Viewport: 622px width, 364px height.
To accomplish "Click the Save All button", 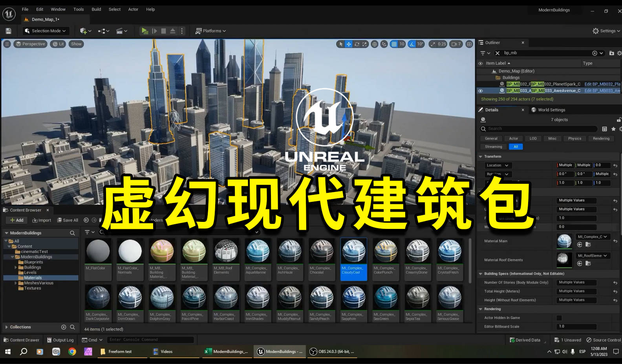I will [x=68, y=220].
